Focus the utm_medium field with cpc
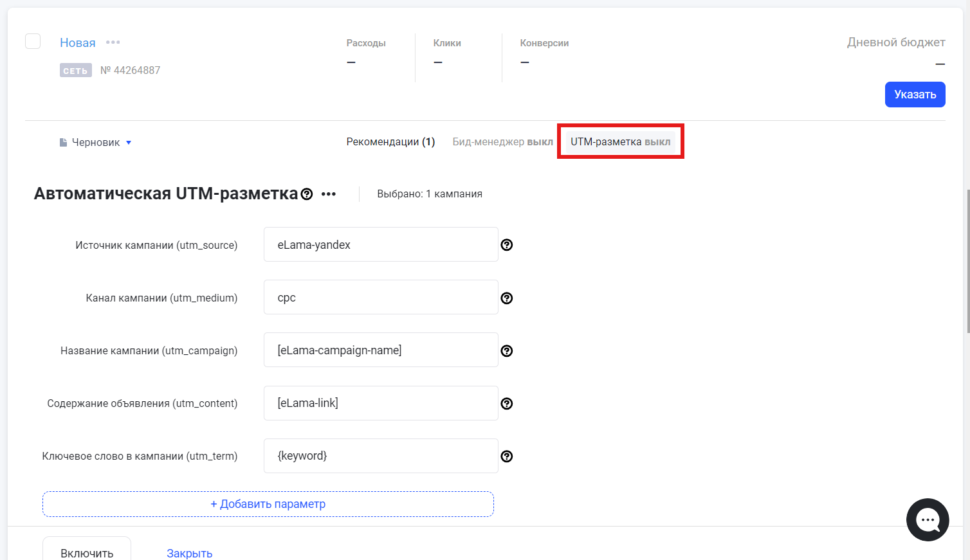This screenshot has height=560, width=970. pos(381,297)
